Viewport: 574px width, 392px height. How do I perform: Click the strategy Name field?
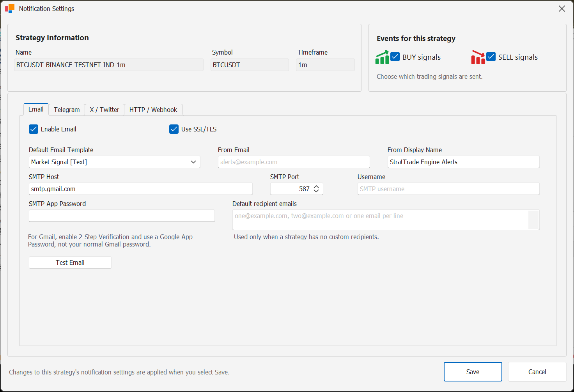point(109,65)
